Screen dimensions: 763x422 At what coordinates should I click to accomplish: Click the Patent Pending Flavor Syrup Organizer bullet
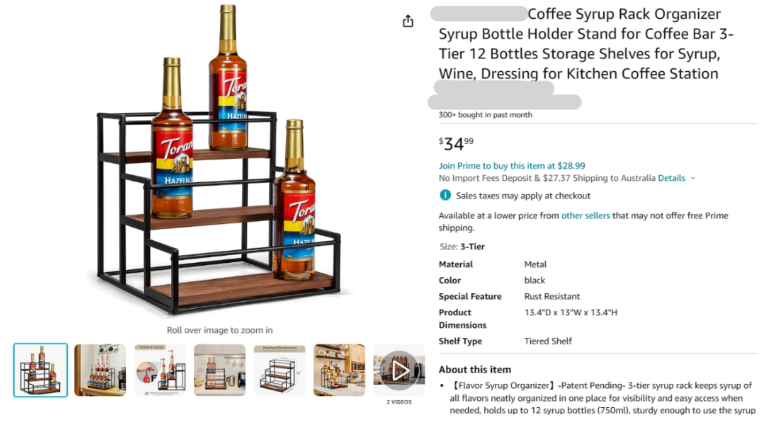pyautogui.click(x=597, y=396)
